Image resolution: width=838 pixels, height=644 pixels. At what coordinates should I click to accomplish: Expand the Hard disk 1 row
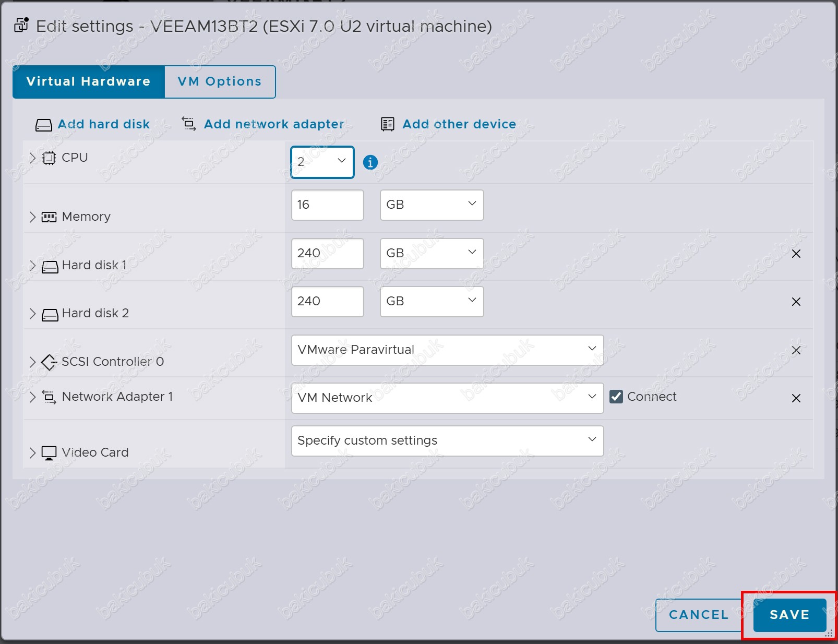[x=32, y=266]
